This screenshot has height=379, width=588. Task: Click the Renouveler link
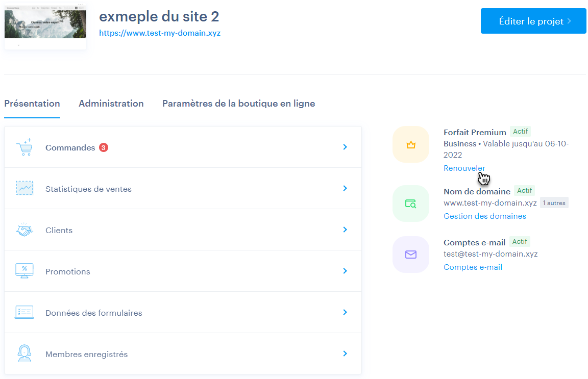(464, 168)
